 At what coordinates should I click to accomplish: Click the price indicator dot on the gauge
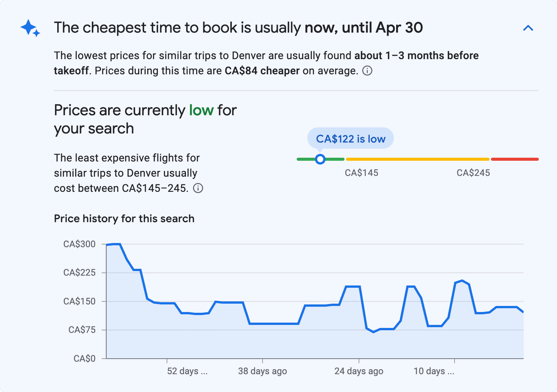[x=320, y=159]
